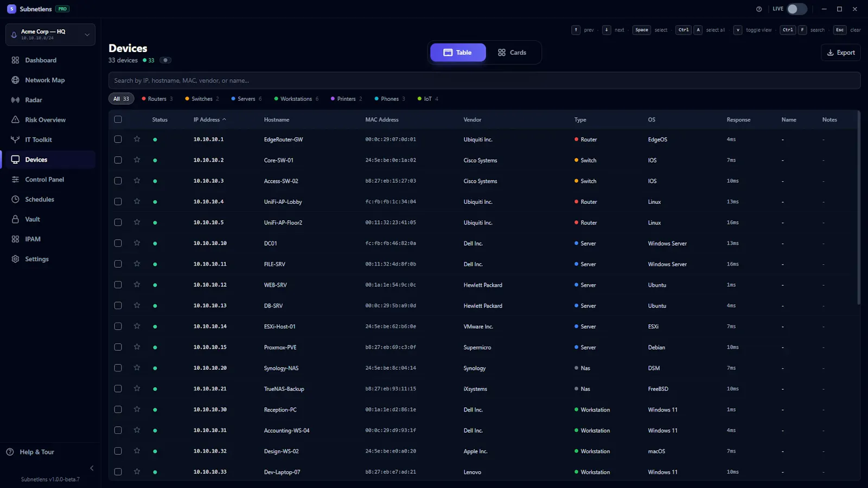This screenshot has width=868, height=488.
Task: Switch to Cards view
Action: 512,53
